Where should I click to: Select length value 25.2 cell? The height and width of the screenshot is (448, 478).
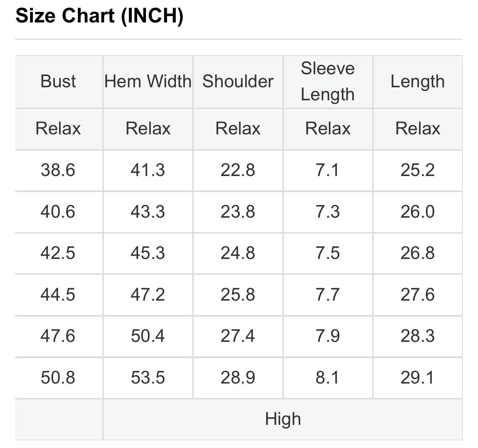coord(417,170)
